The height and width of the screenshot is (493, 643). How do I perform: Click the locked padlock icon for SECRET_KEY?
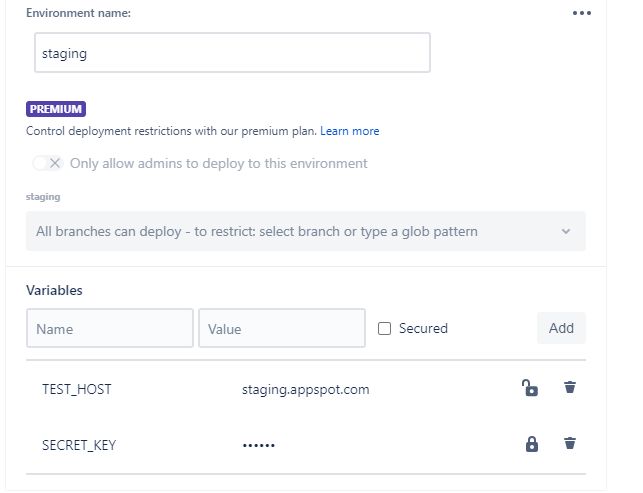531,444
